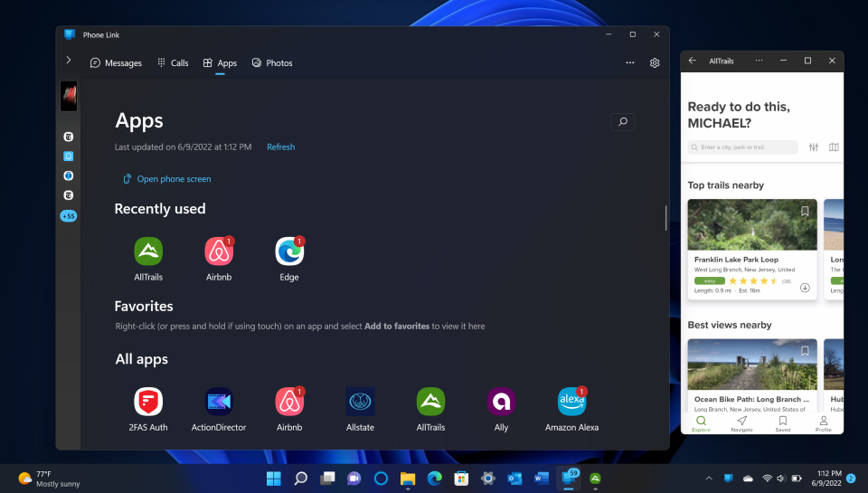Click the AllTrails city search field
This screenshot has height=493, width=868.
coord(743,147)
